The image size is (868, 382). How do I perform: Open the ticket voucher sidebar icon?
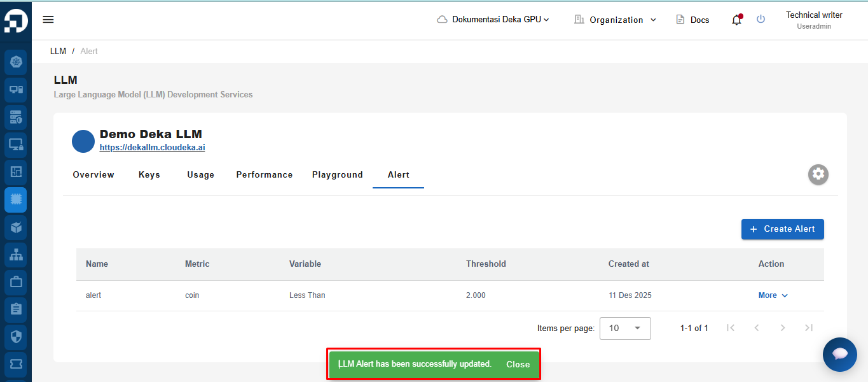(x=16, y=364)
